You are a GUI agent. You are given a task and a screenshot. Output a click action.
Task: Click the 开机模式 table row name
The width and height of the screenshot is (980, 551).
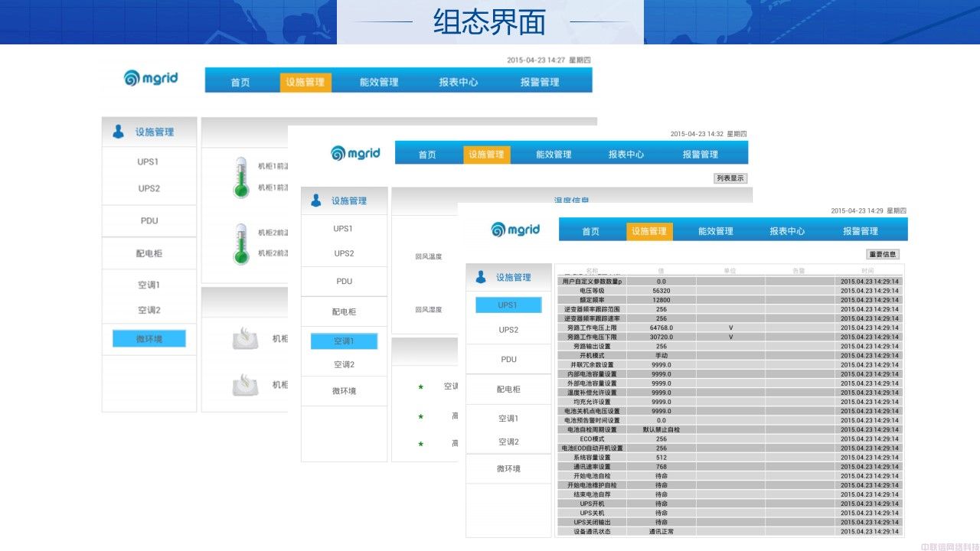click(x=592, y=356)
